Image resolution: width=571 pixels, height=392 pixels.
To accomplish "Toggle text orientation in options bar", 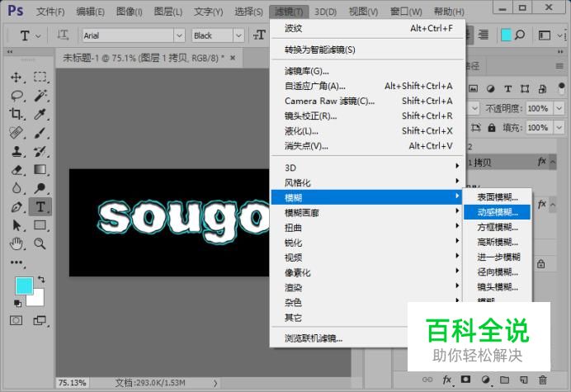I will tap(63, 35).
